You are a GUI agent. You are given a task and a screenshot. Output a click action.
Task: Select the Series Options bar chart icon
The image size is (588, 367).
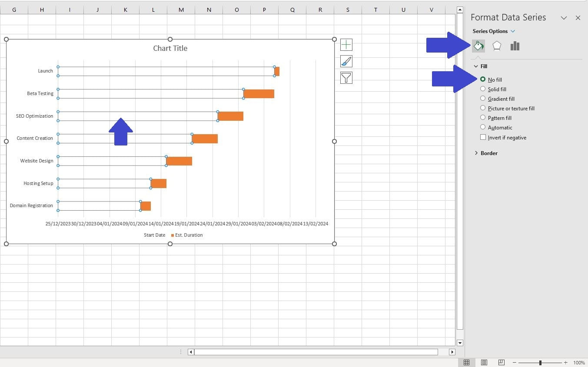coord(515,46)
